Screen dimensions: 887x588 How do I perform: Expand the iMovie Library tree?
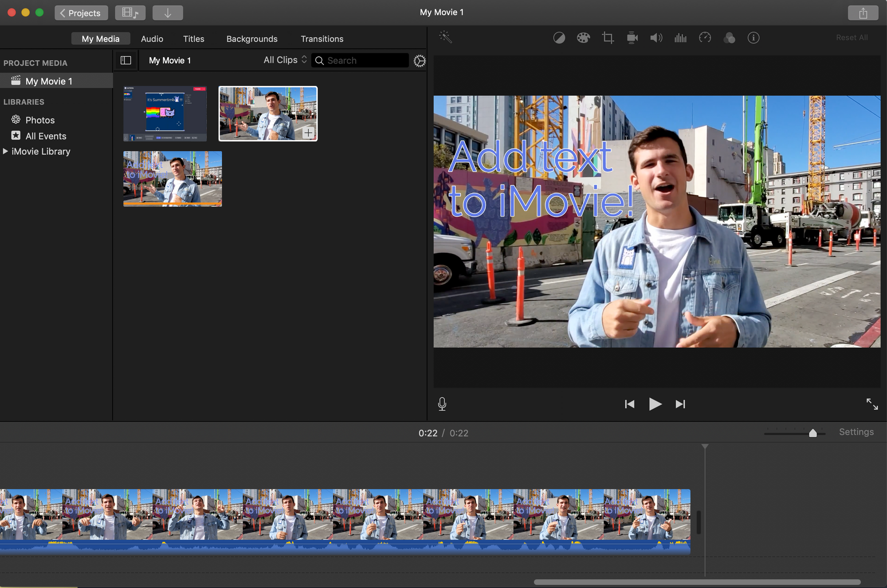[x=5, y=151]
